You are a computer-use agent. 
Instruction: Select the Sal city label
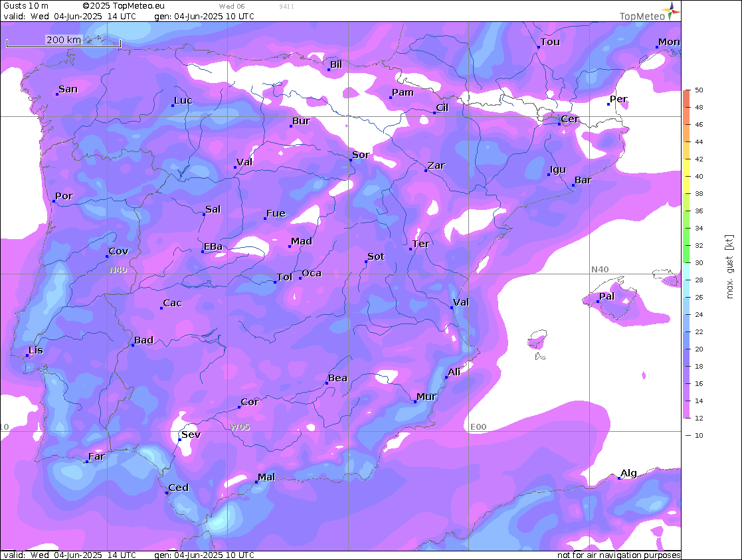tap(213, 209)
